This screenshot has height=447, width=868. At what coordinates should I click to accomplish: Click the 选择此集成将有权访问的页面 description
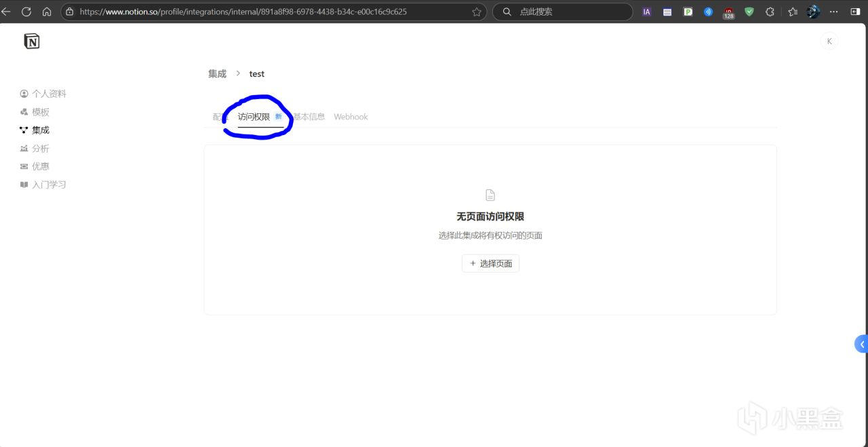490,235
